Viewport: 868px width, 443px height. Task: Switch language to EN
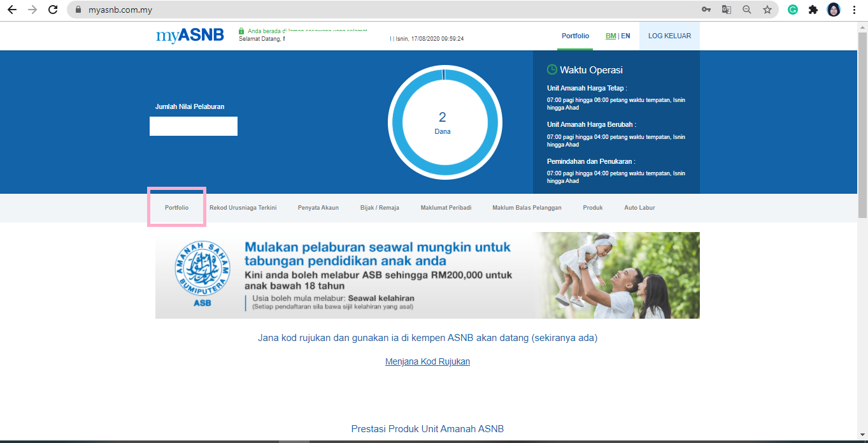pyautogui.click(x=626, y=36)
